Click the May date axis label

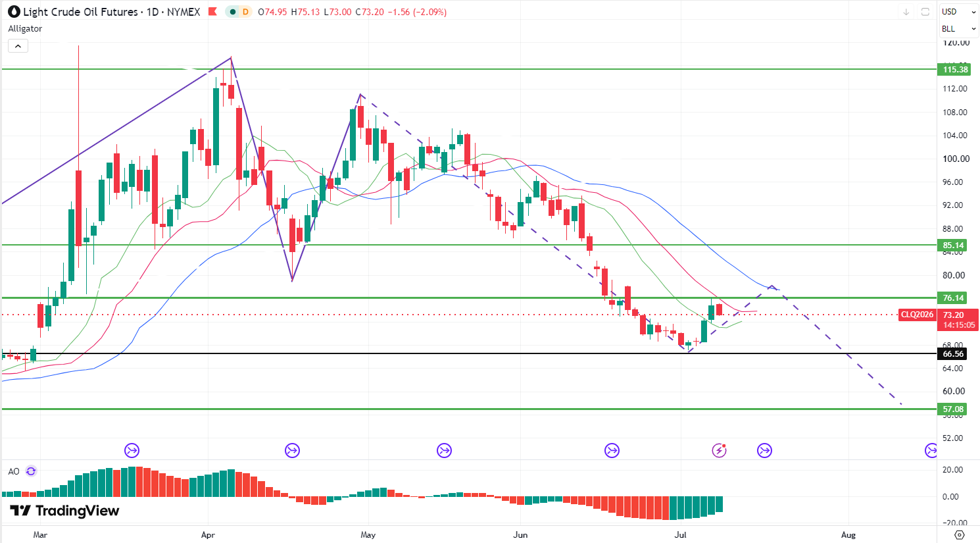pyautogui.click(x=368, y=534)
